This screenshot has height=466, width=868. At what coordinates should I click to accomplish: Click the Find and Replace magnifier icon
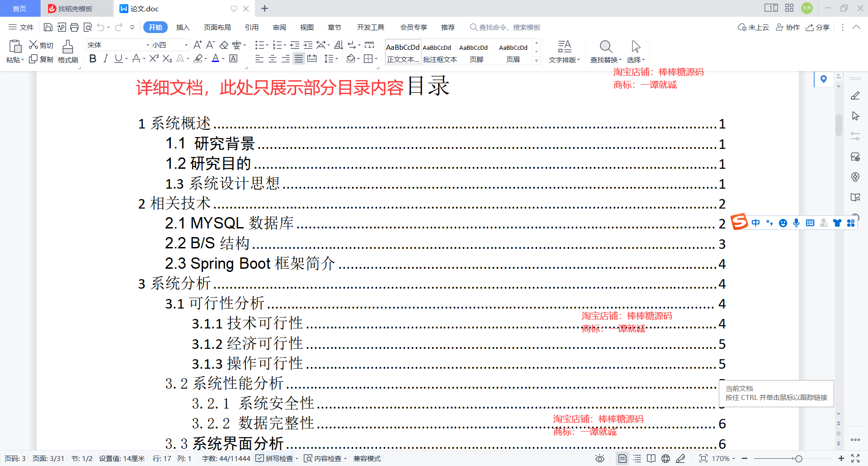pyautogui.click(x=606, y=46)
